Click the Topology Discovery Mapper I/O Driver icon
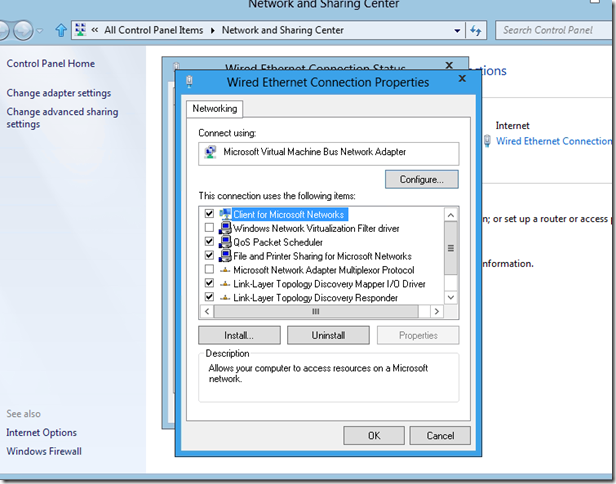This screenshot has width=616, height=484. [225, 284]
